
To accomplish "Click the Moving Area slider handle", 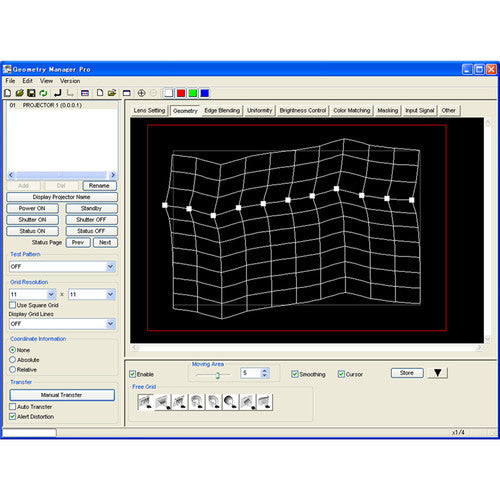I will 218,375.
